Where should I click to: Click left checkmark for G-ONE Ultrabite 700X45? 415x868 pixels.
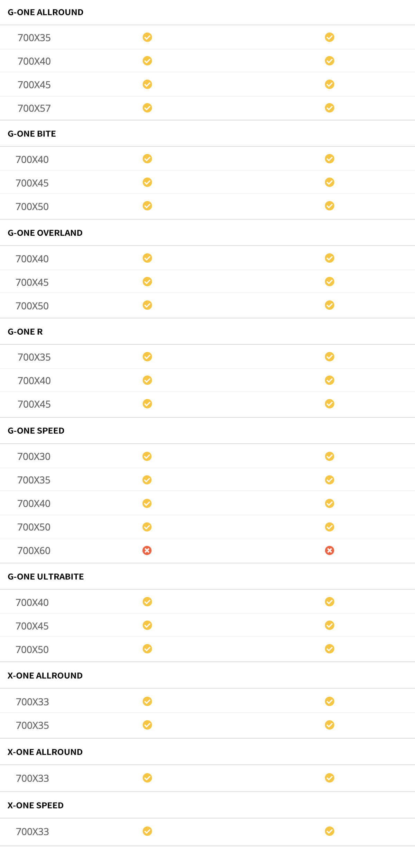pos(147,625)
